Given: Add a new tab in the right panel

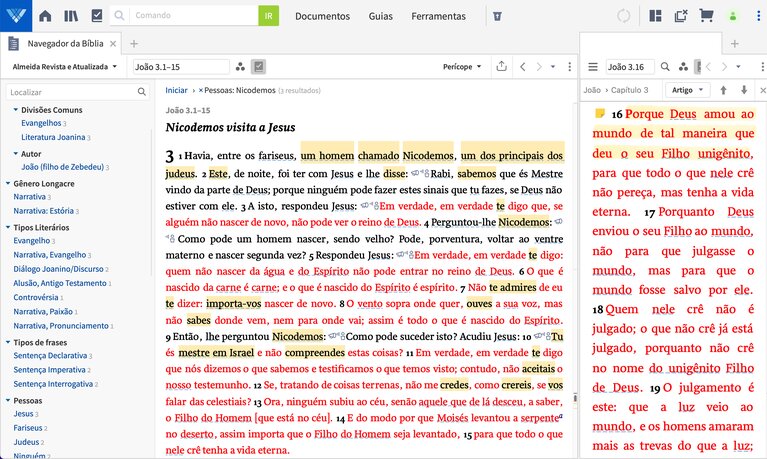Looking at the screenshot, I should (x=734, y=44).
